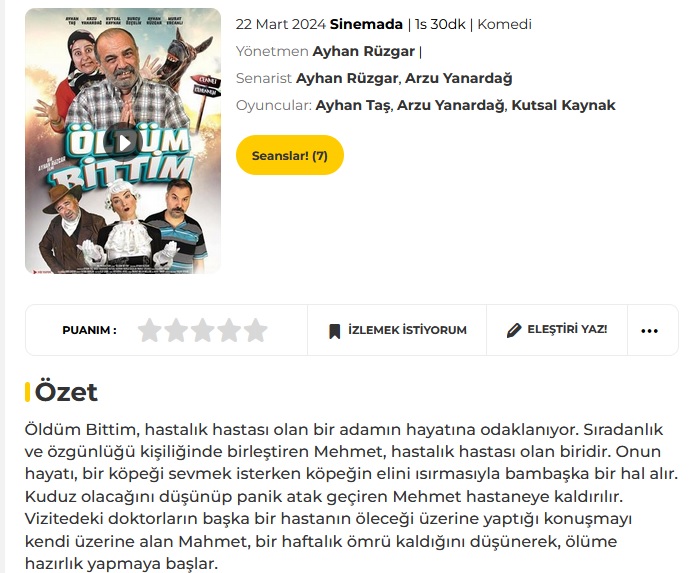700x573 pixels.
Task: Click the İZLEMEK İSTİYORUM text
Action: (407, 330)
